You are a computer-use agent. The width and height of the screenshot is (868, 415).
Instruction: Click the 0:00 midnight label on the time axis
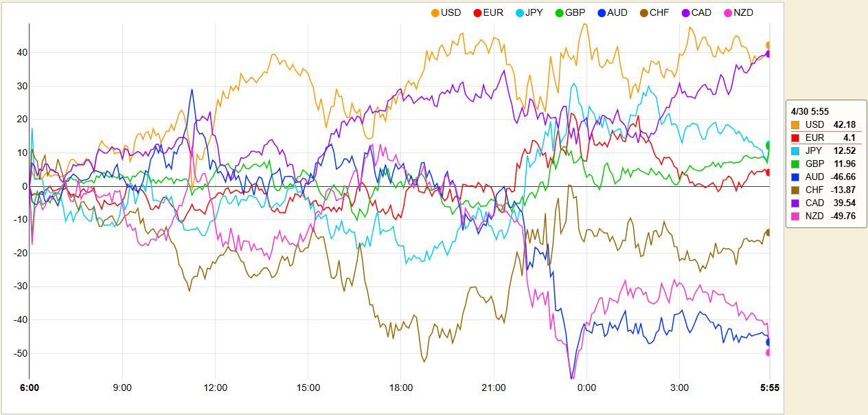tap(586, 388)
